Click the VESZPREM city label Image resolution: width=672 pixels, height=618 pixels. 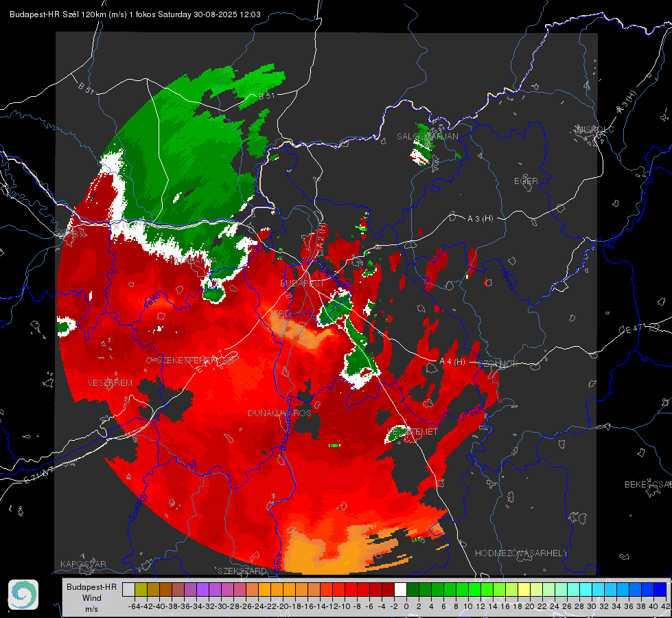click(110, 383)
